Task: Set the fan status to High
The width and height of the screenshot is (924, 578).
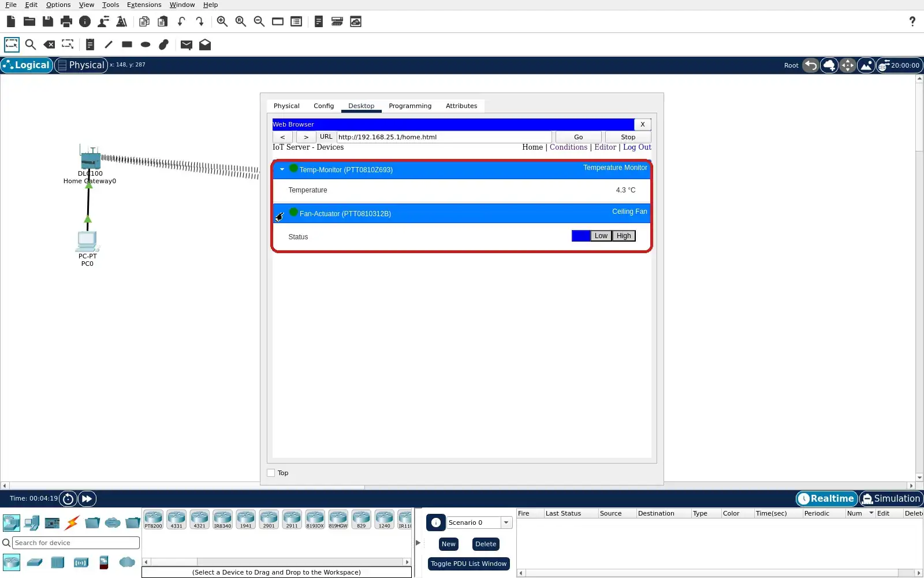Action: coord(624,236)
